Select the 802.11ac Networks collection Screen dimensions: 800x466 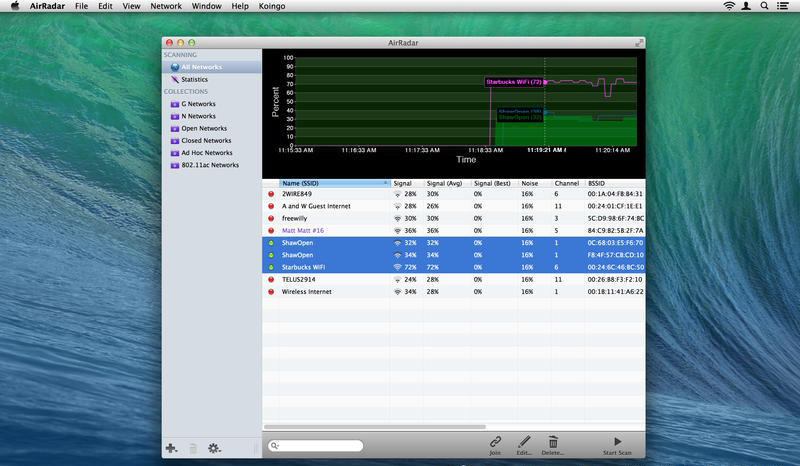coord(209,165)
